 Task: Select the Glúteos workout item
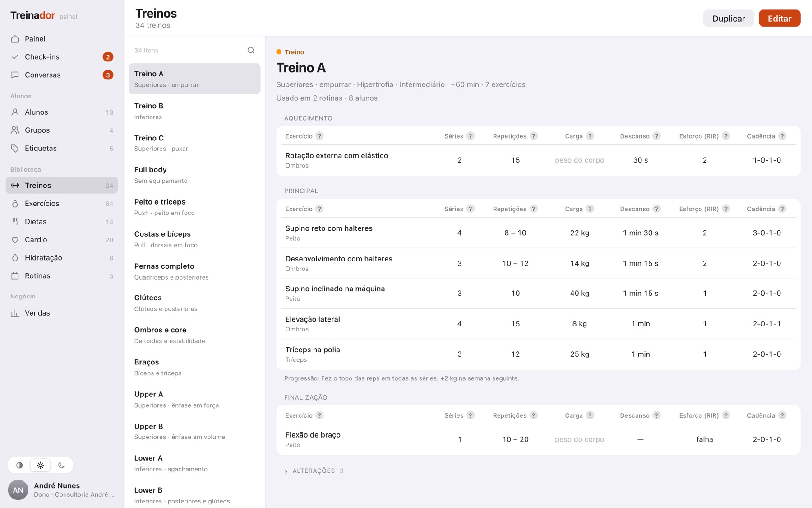pos(194,303)
